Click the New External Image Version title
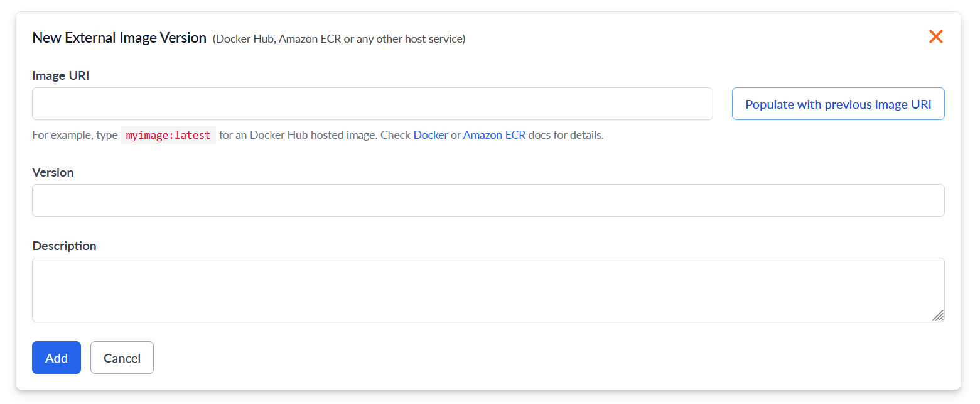The height and width of the screenshot is (404, 980). pos(119,38)
